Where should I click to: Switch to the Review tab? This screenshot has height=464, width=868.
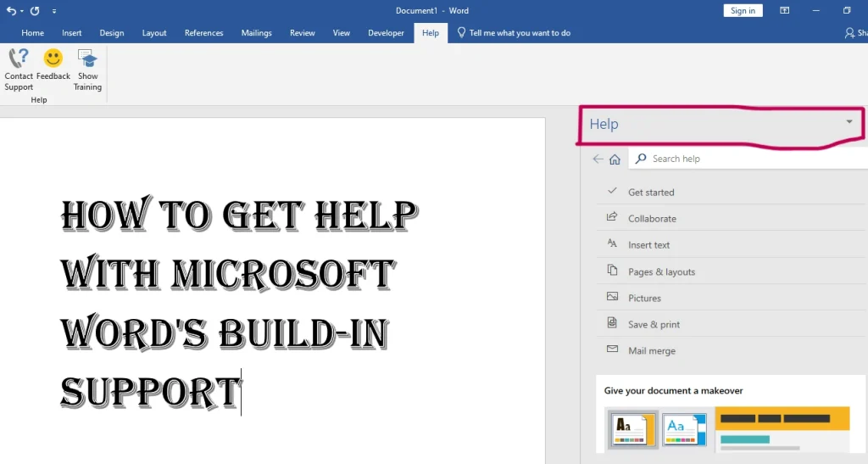click(x=303, y=33)
